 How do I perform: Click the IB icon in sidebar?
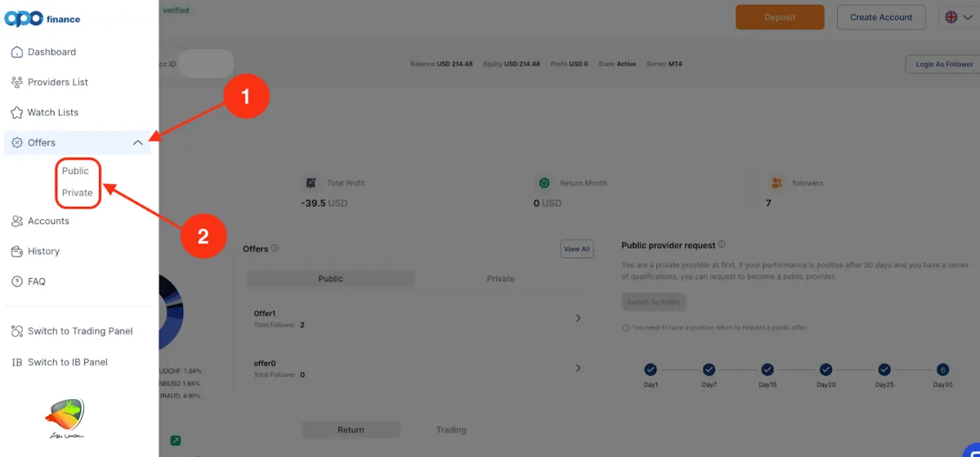(17, 362)
